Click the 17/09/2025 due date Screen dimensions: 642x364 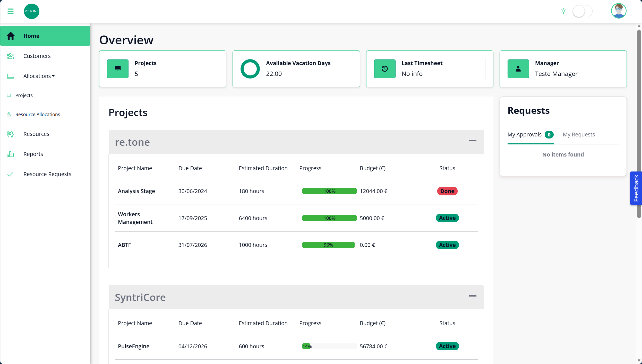coord(193,218)
